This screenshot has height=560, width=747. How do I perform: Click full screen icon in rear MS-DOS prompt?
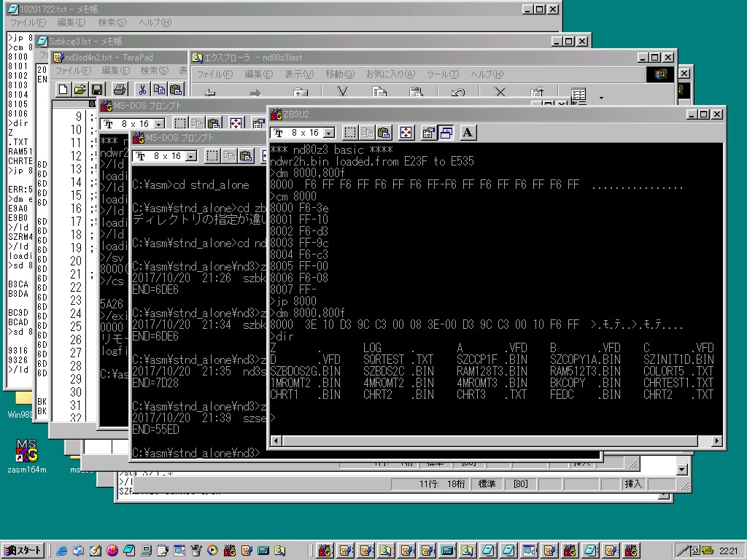[236, 124]
